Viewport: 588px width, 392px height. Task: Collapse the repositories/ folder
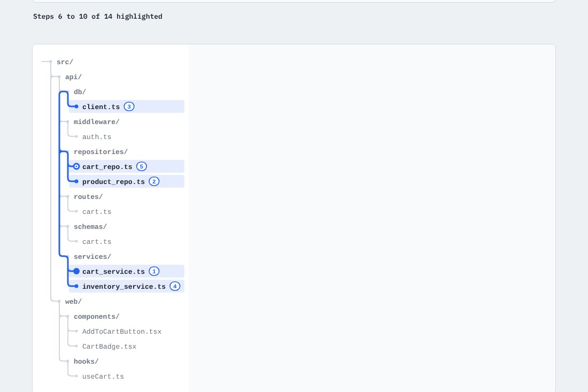(x=100, y=152)
